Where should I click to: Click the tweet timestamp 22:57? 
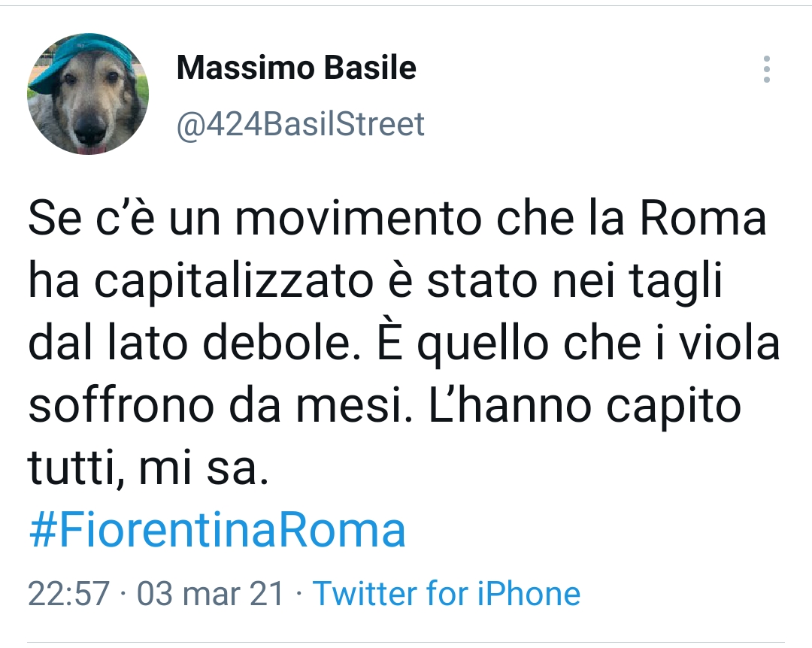pyautogui.click(x=61, y=593)
